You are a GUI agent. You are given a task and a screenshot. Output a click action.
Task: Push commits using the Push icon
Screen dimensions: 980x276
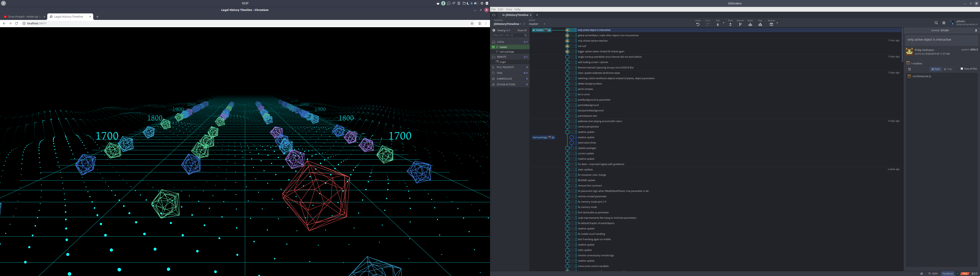pyautogui.click(x=730, y=24)
